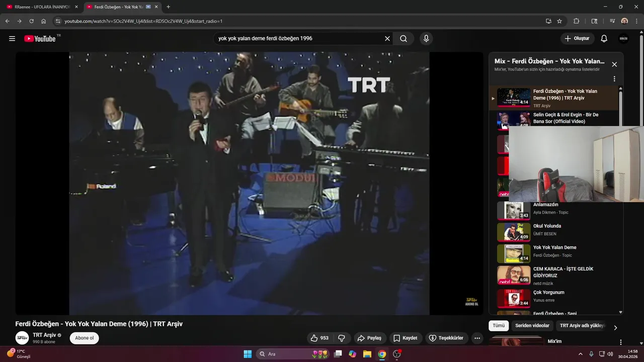Click the ABONE OL watermark in the video
Image resolution: width=644 pixels, height=362 pixels.
[x=471, y=302]
